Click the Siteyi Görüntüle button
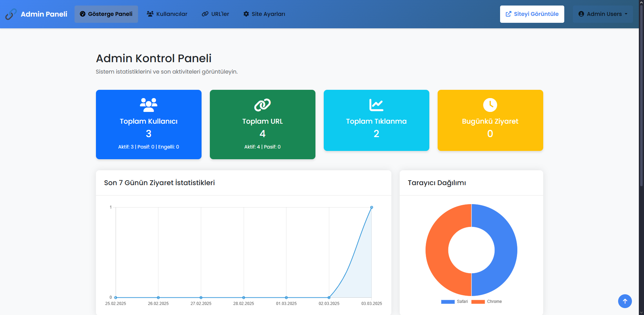The image size is (644, 315). coord(532,14)
